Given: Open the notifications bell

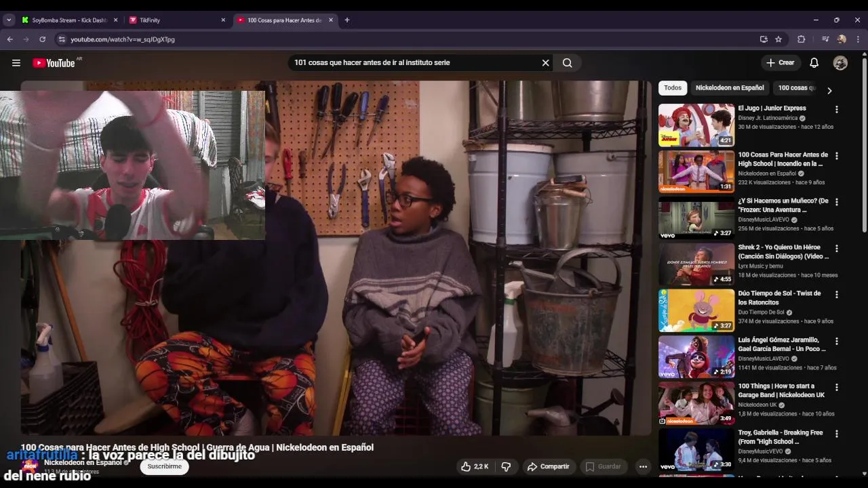Looking at the screenshot, I should point(814,63).
